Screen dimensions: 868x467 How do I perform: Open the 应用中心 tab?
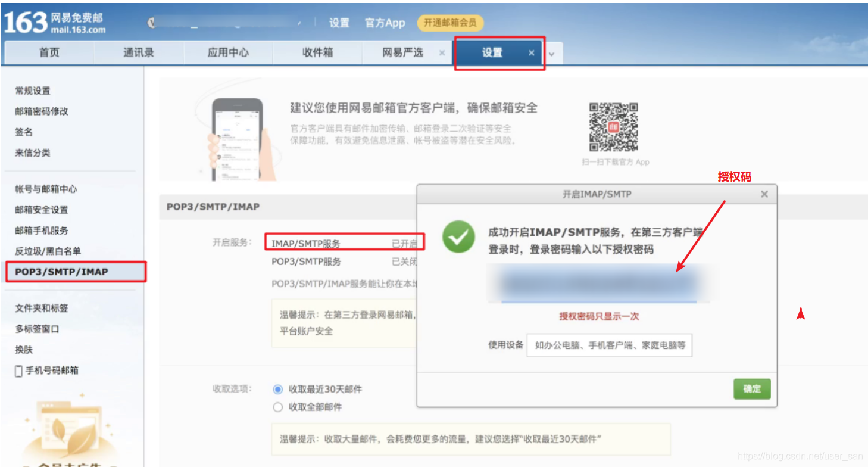[228, 52]
